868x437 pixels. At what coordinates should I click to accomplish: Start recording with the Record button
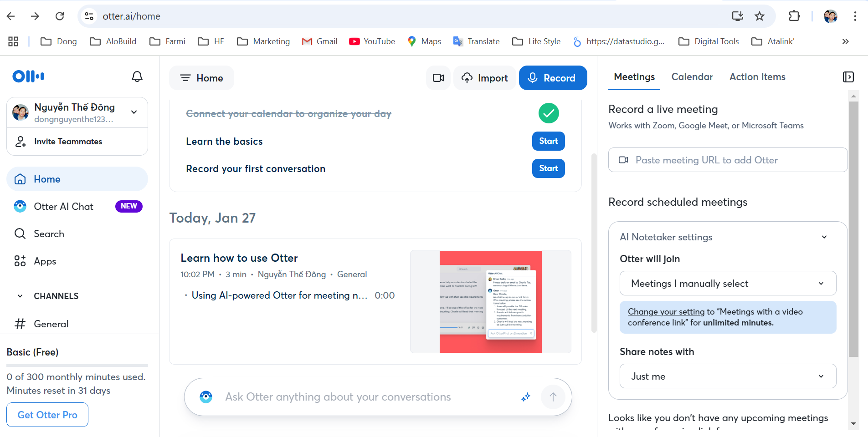point(553,78)
